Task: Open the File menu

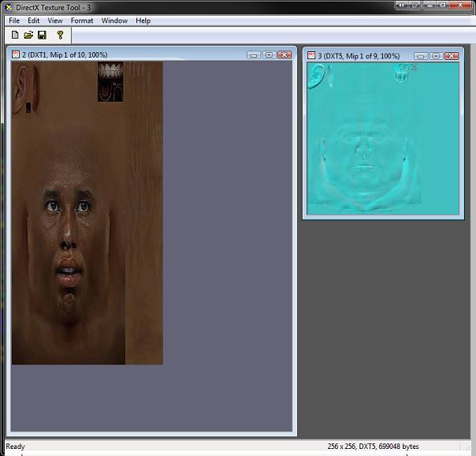Action: pyautogui.click(x=14, y=21)
